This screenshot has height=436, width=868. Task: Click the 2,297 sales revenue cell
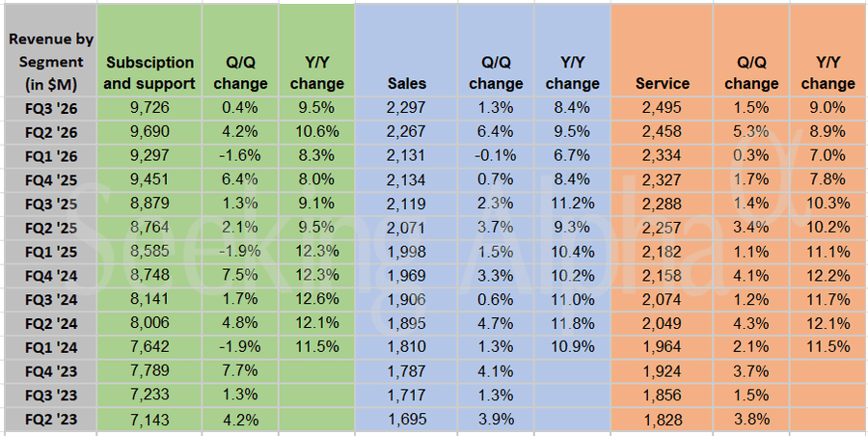pyautogui.click(x=406, y=107)
